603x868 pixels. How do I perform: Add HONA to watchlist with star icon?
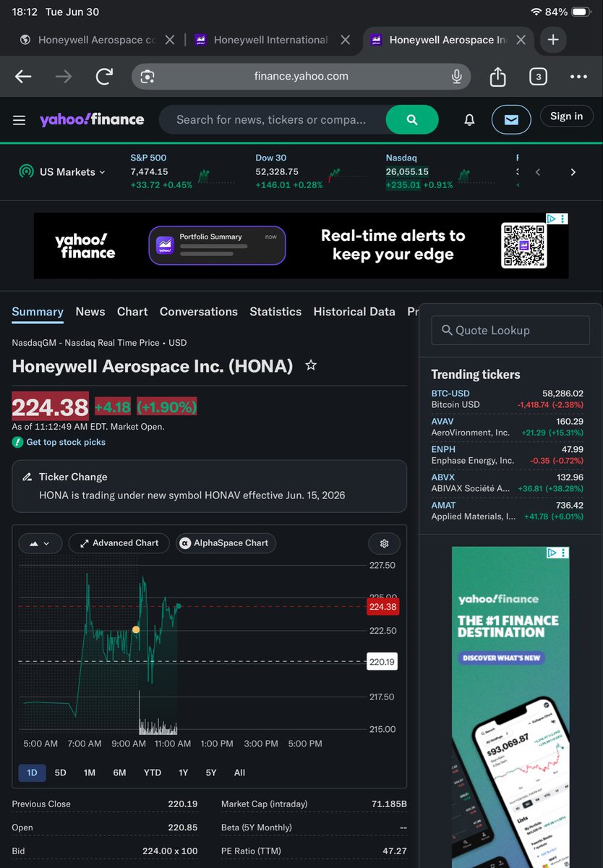coord(311,365)
